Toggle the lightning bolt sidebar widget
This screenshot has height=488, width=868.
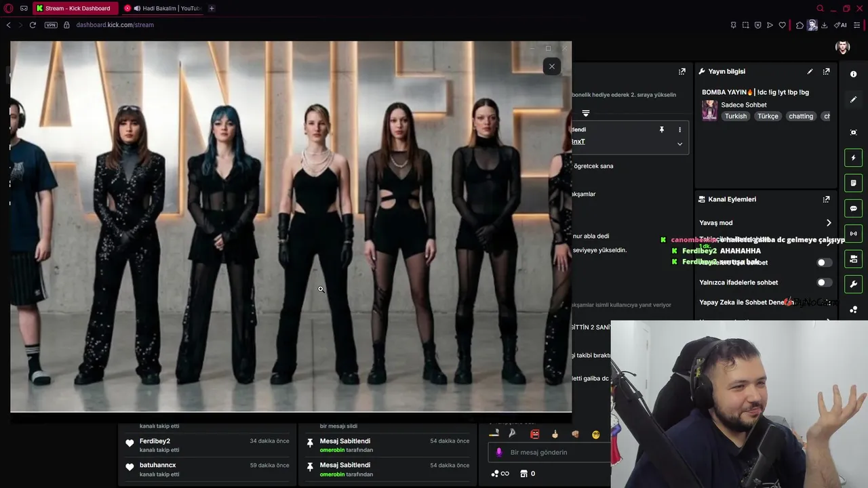click(853, 158)
